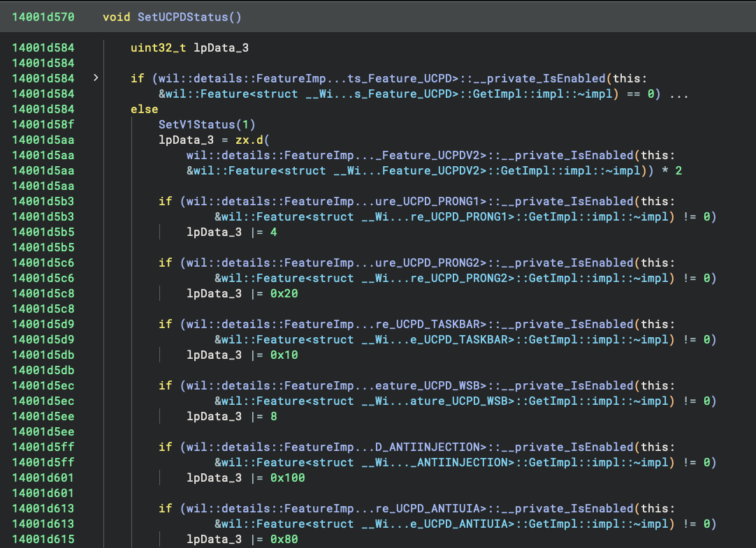This screenshot has width=756, height=548.
Task: Click the lpData_3 = zx.d( assignment
Action: pos(214,140)
